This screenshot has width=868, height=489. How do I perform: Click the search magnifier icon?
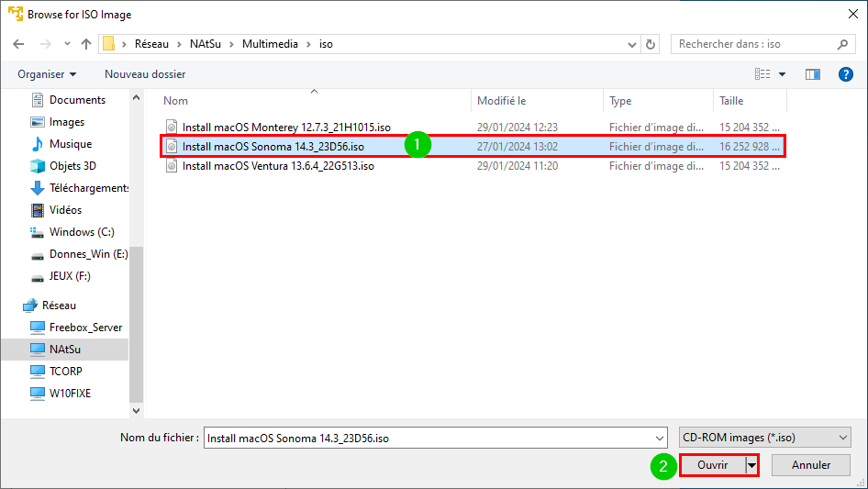point(842,44)
